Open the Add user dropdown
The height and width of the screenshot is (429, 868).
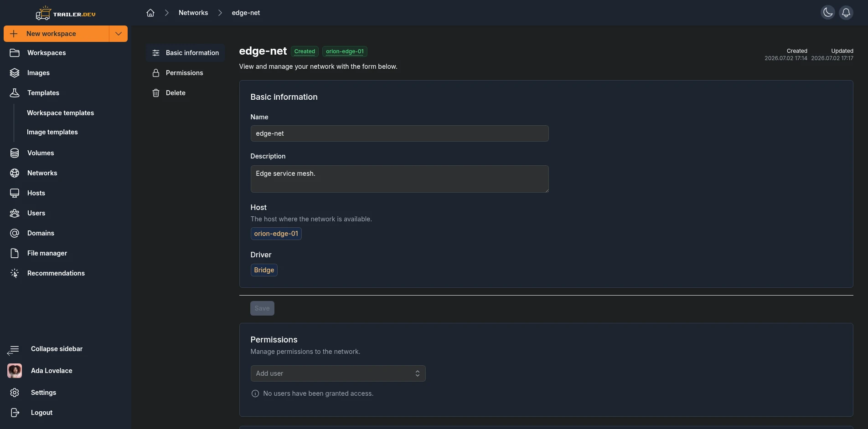(x=338, y=373)
